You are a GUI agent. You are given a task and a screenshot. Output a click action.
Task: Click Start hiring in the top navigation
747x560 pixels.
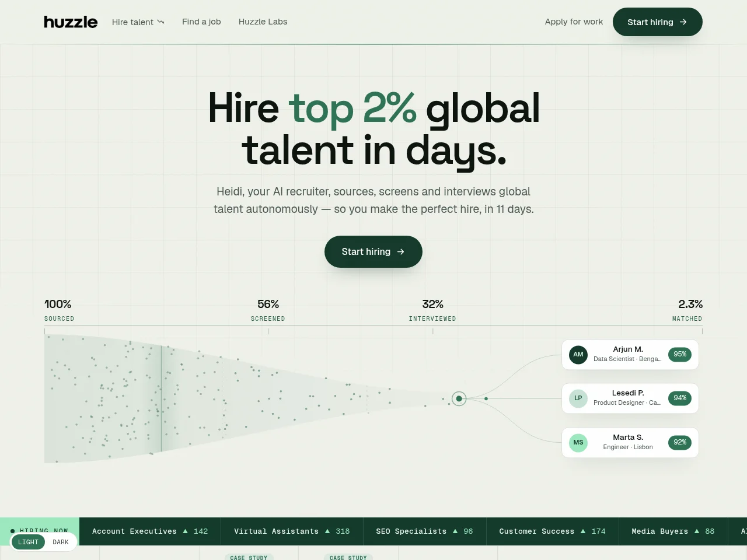coord(658,22)
